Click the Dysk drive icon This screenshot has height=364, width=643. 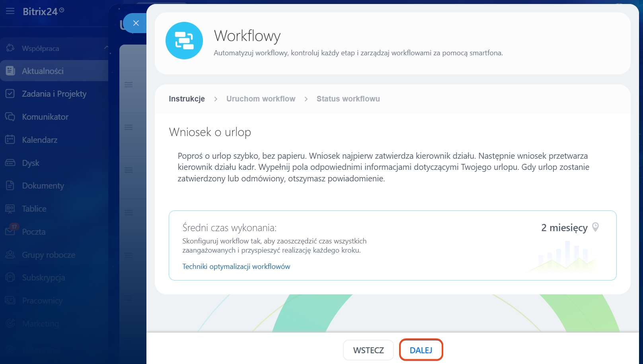pyautogui.click(x=10, y=163)
